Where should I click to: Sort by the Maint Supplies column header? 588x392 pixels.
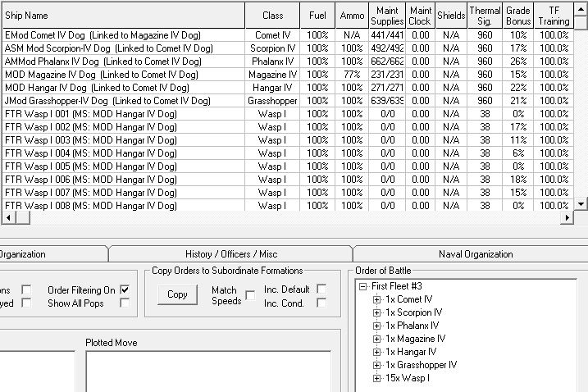tap(387, 16)
